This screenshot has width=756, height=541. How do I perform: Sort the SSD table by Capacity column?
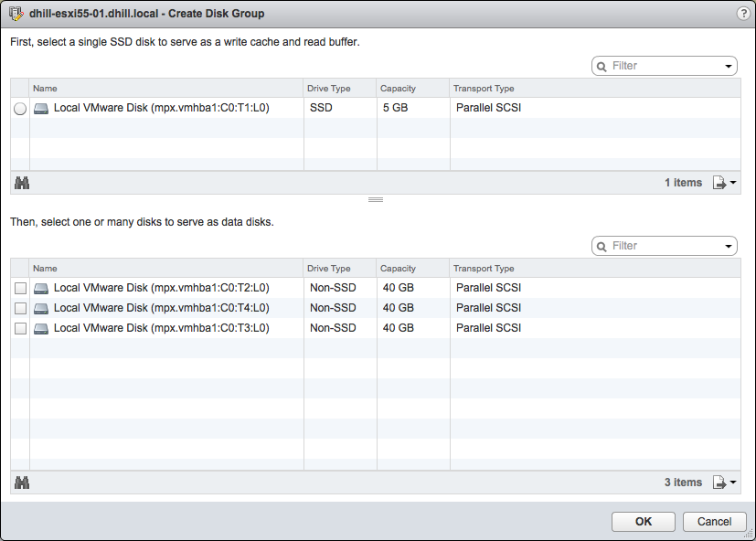coord(413,89)
